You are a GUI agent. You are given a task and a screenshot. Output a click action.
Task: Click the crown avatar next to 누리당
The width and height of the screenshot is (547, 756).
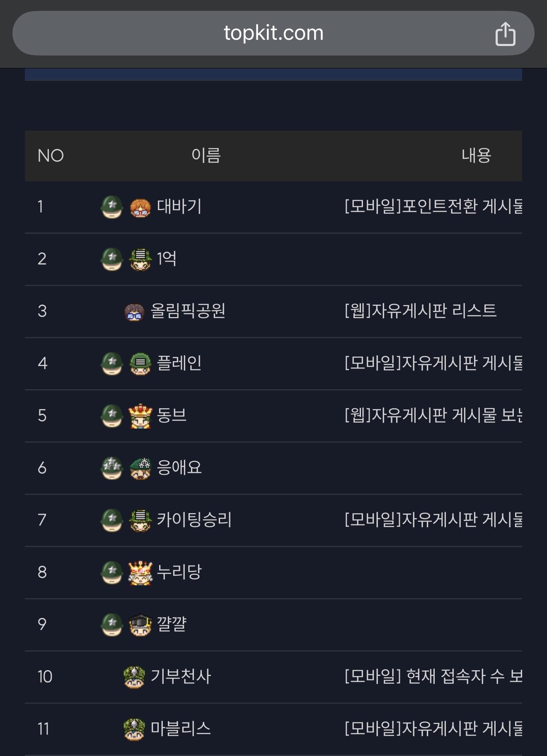(x=140, y=572)
